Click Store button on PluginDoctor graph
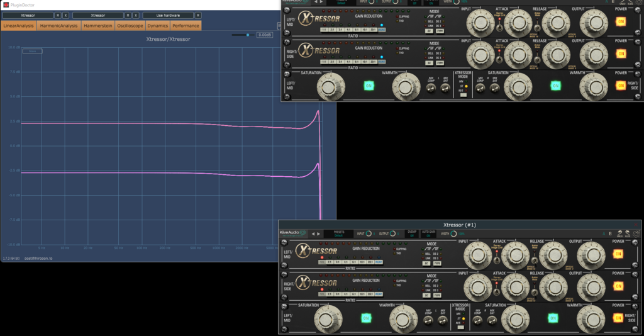Screen dimensions: 644x336 pyautogui.click(x=33, y=52)
